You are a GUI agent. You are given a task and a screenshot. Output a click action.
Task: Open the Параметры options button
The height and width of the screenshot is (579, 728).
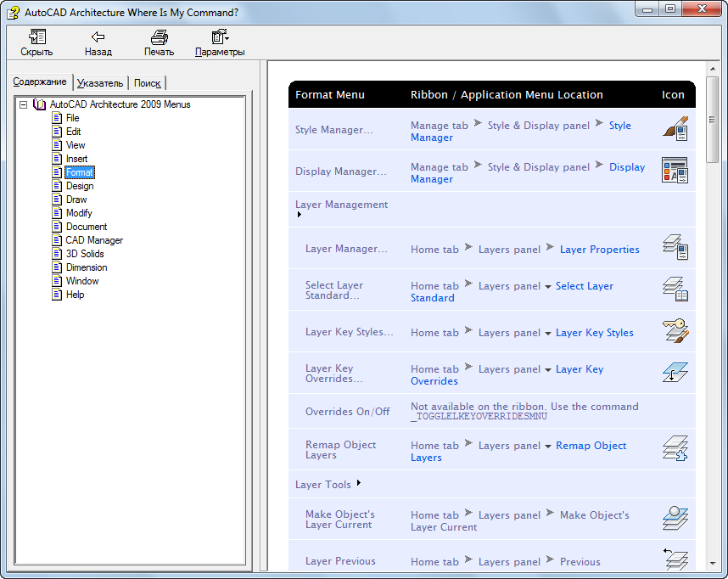pyautogui.click(x=220, y=42)
